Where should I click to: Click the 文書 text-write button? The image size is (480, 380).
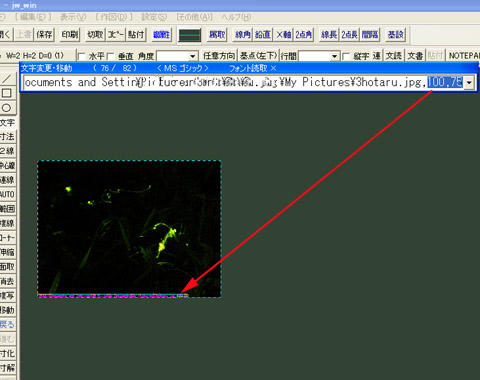[415, 56]
